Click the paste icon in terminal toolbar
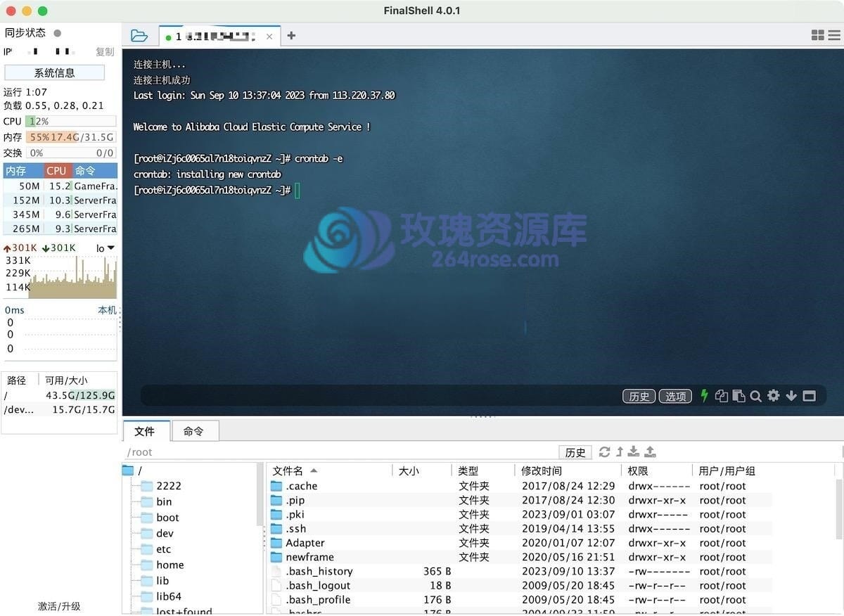 click(738, 397)
